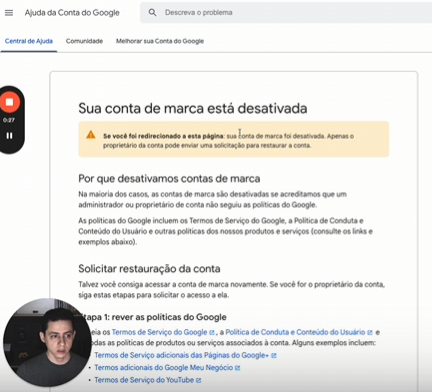Switch to the Comunidade tab

84,41
